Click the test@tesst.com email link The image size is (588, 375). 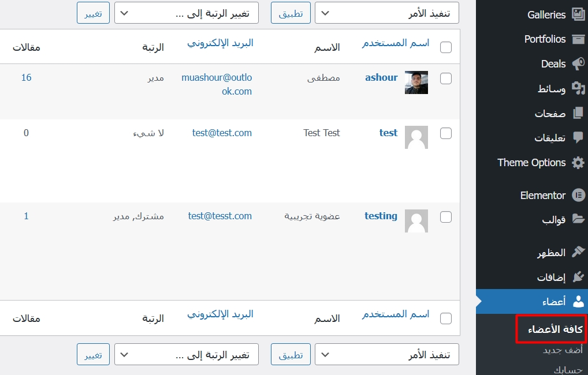click(x=219, y=216)
